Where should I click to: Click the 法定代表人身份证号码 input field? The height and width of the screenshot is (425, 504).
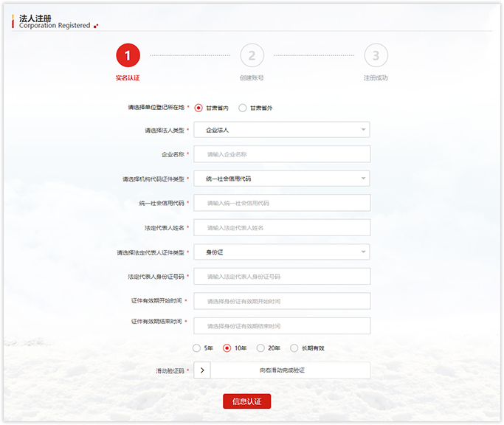tap(282, 277)
